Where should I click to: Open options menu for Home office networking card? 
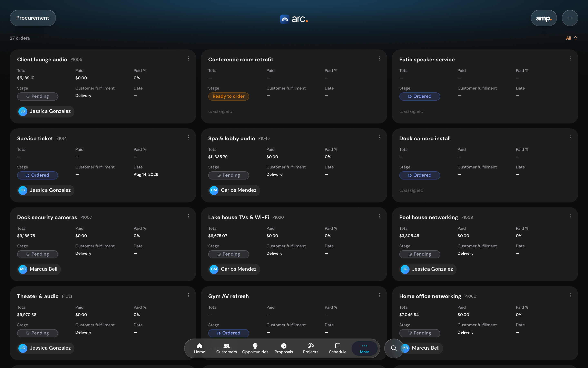click(571, 295)
